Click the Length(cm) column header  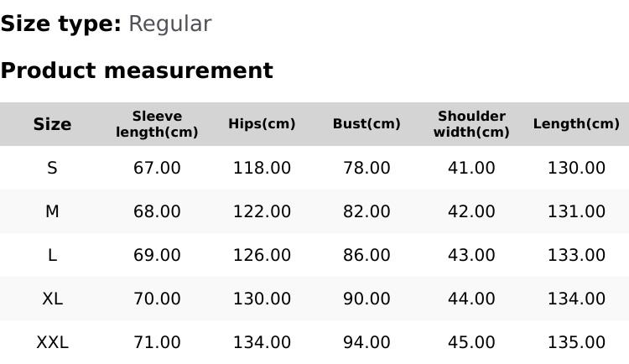coord(576,124)
